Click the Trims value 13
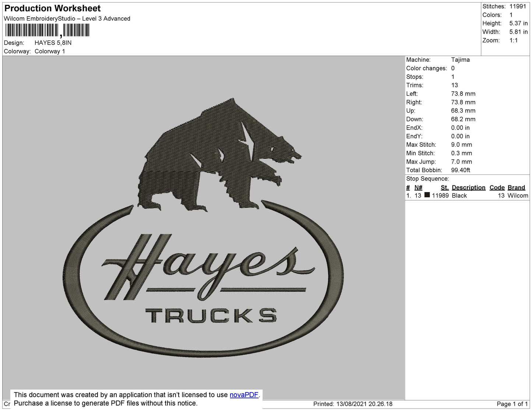The image size is (532, 411). (455, 85)
